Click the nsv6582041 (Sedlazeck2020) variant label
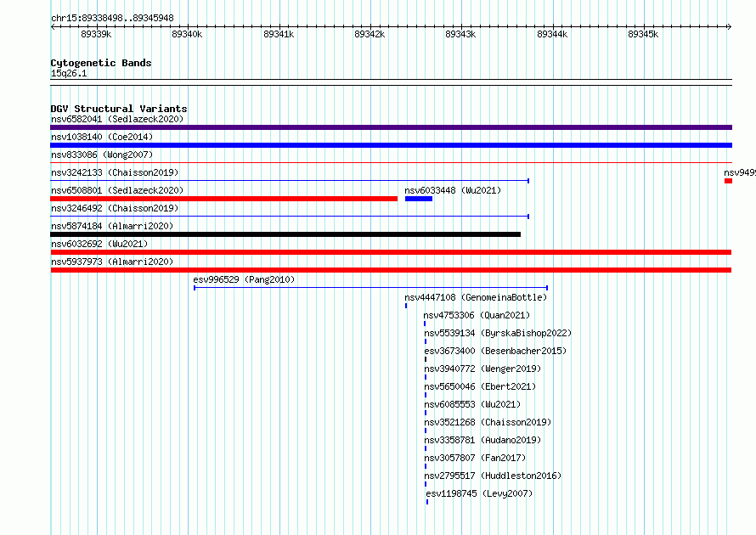 point(117,119)
